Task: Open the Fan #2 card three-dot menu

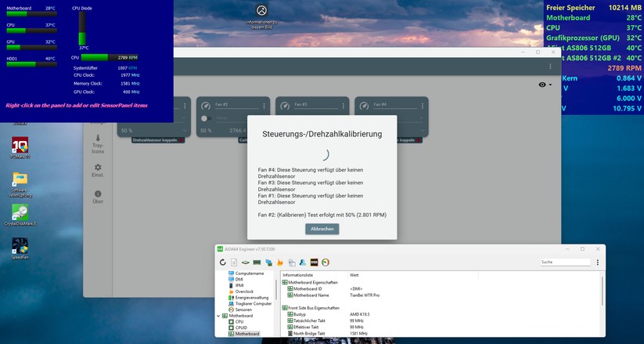Action: [263, 104]
